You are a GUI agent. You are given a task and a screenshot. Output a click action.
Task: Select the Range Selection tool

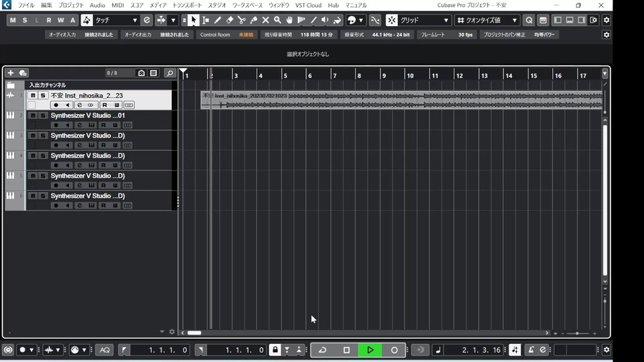(205, 20)
